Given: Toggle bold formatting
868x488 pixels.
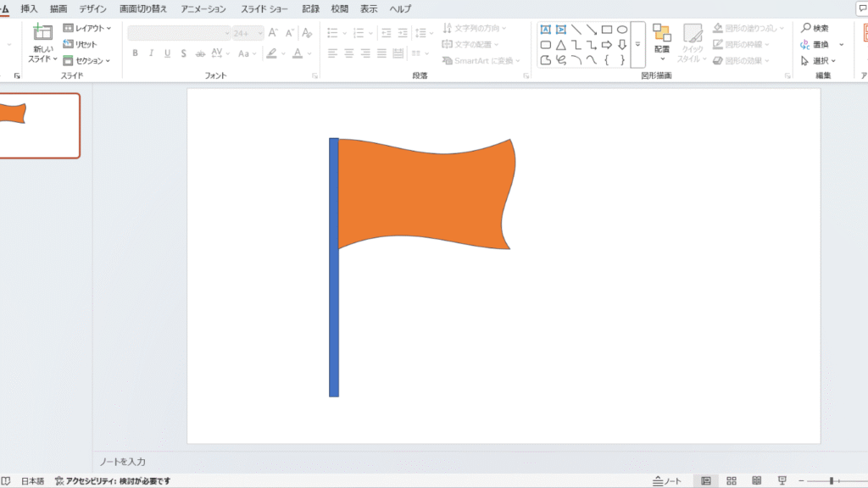Looking at the screenshot, I should pyautogui.click(x=135, y=53).
